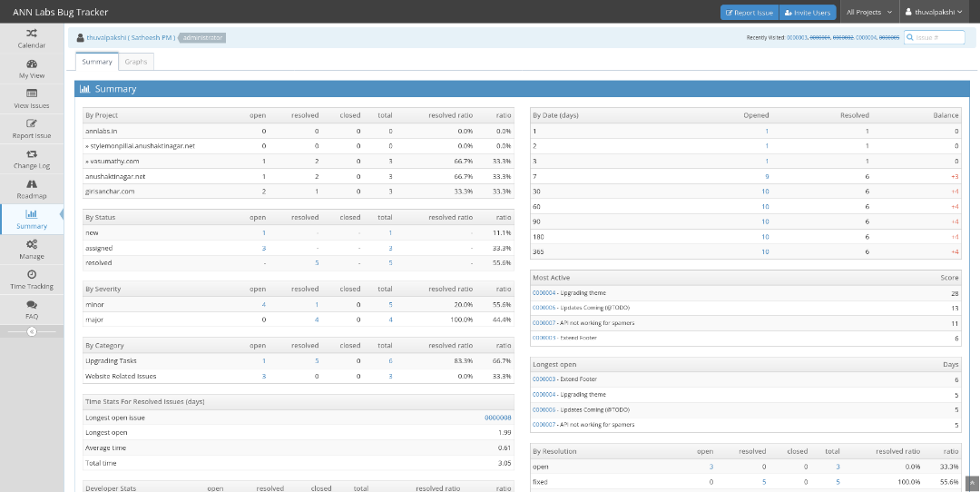The image size is (980, 492).
Task: Collapse the sidebar with the toggle arrow
Action: (32, 331)
